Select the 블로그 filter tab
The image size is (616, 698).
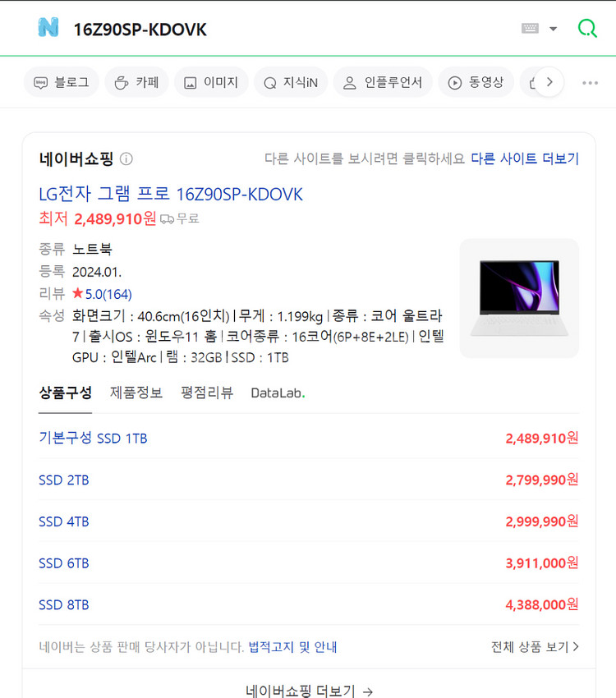coord(62,82)
